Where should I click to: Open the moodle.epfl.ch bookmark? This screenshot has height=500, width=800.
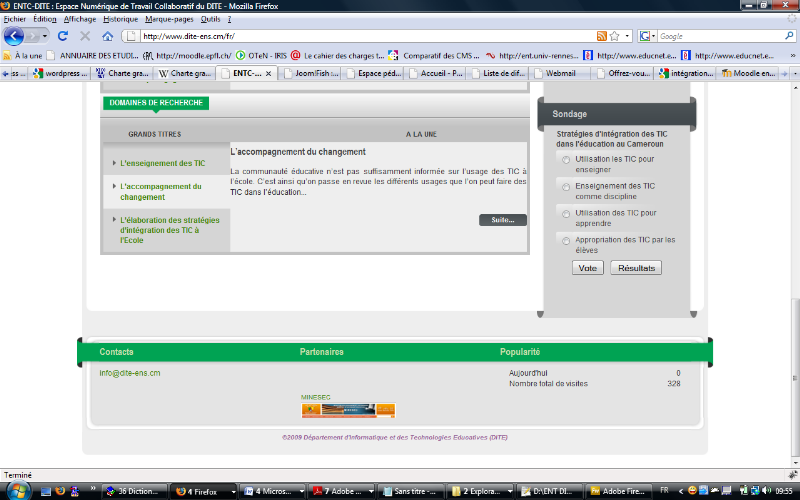pos(187,56)
